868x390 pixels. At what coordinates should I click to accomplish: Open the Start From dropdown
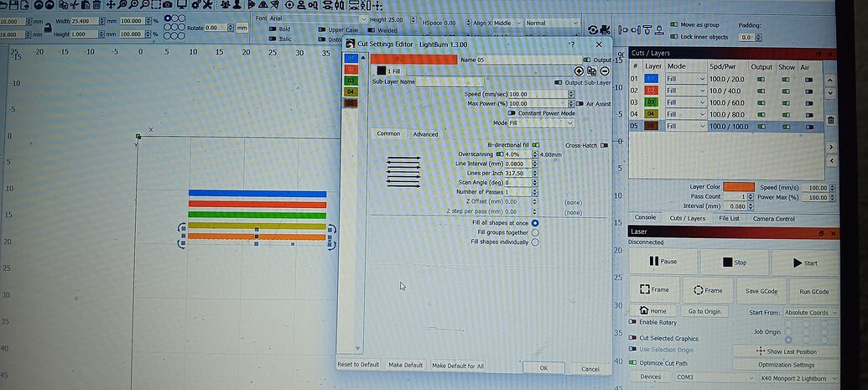coord(804,312)
